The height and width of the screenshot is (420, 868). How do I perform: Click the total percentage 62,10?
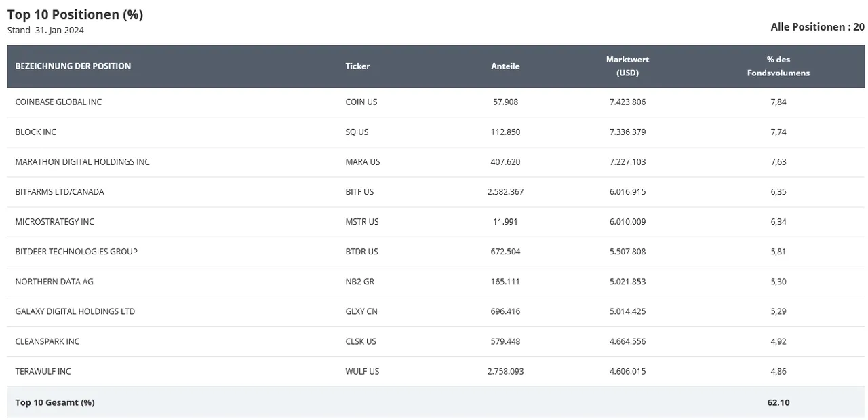pyautogui.click(x=778, y=402)
